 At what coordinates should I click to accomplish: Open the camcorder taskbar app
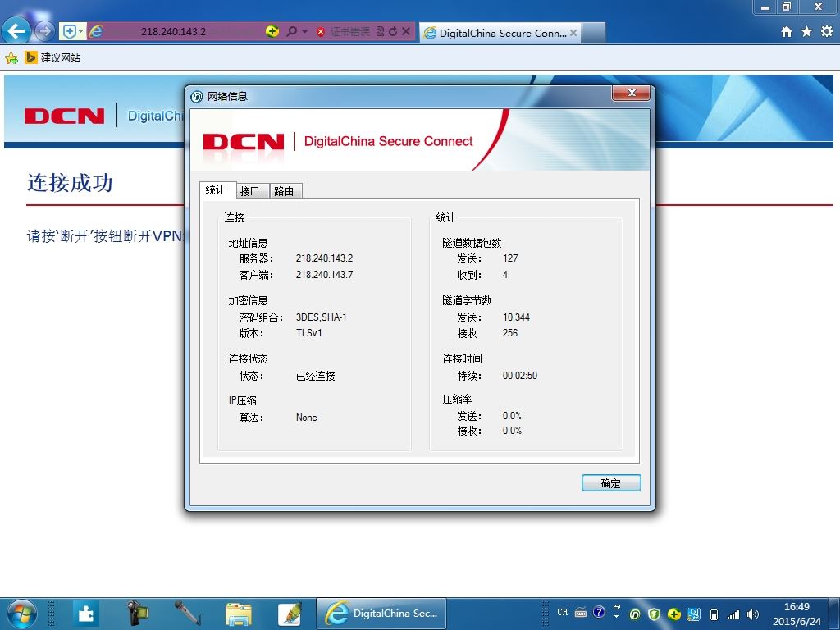[137, 614]
